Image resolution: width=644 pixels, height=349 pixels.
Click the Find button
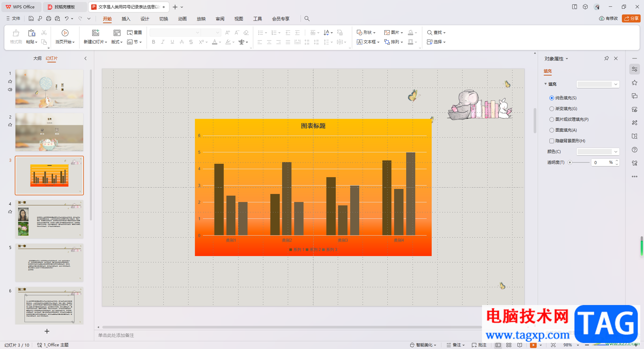[x=436, y=33]
